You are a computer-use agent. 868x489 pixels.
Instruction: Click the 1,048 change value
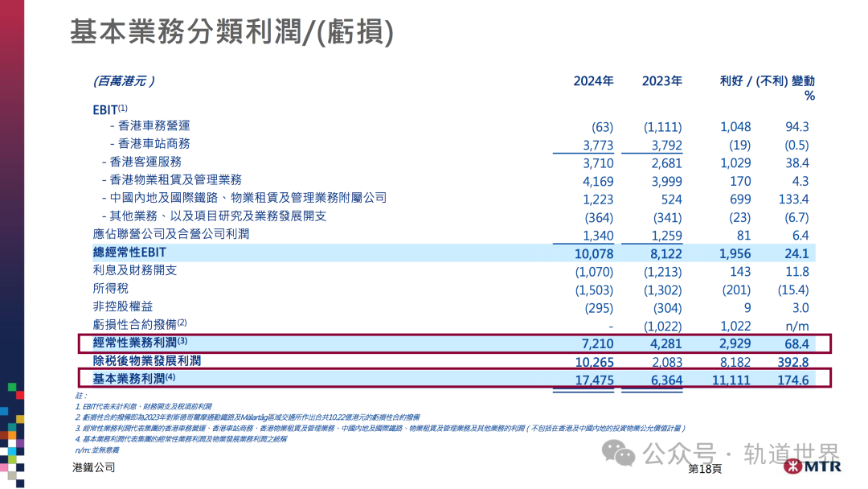735,127
